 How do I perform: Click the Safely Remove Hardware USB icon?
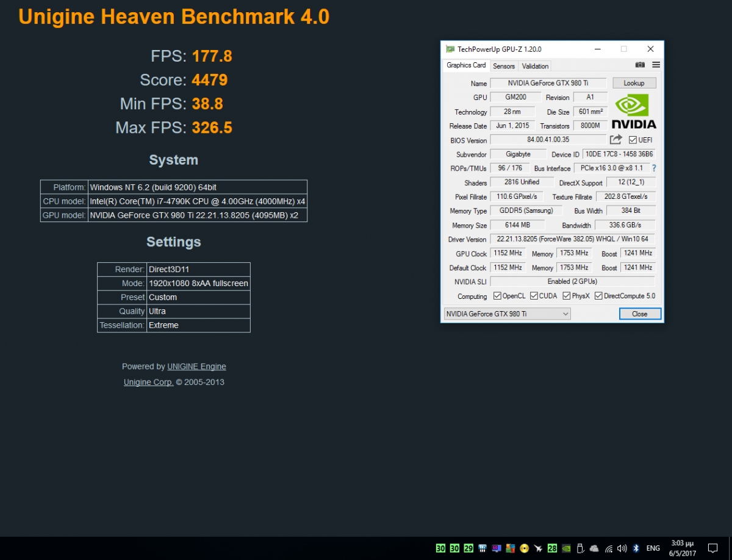580,548
